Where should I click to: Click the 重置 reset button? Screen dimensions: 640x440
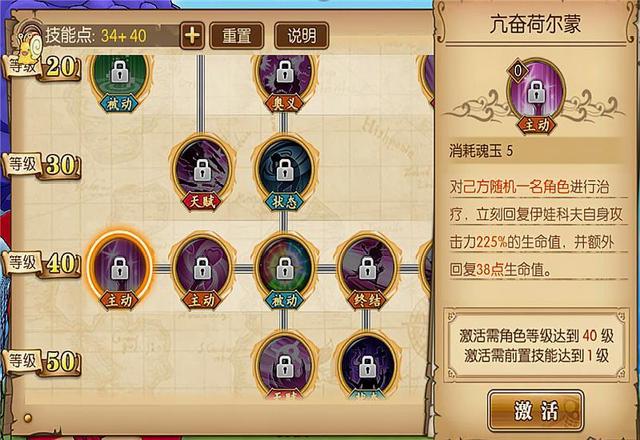(x=237, y=36)
